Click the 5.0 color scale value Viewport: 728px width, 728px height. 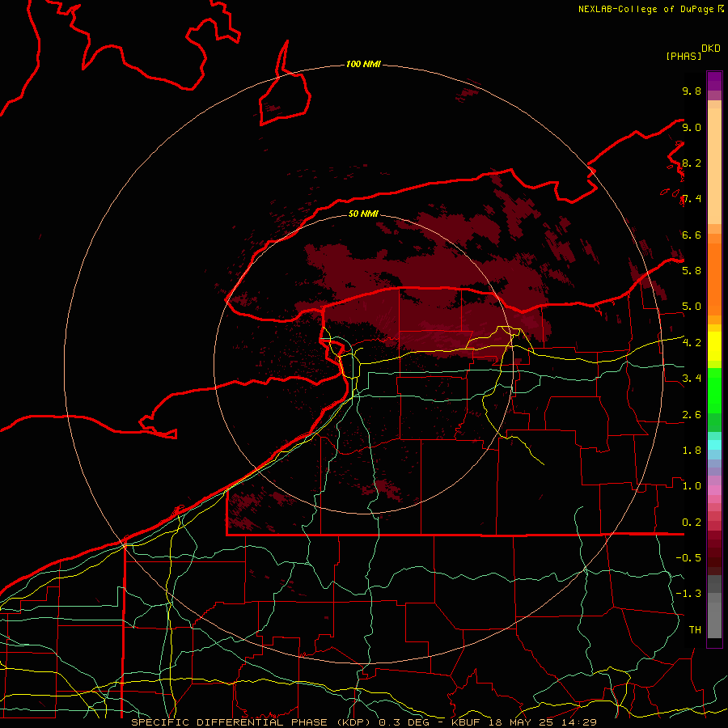(692, 307)
